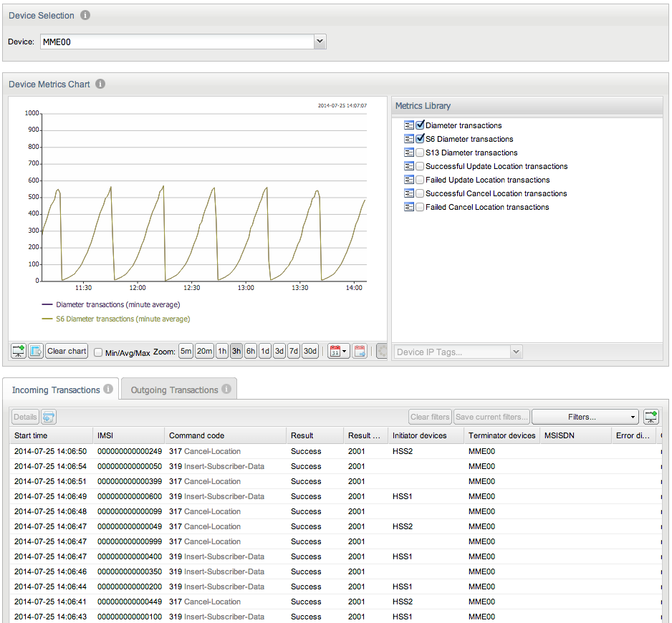Uncheck the Diameter transactions checkbox
The width and height of the screenshot is (672, 623).
(420, 125)
